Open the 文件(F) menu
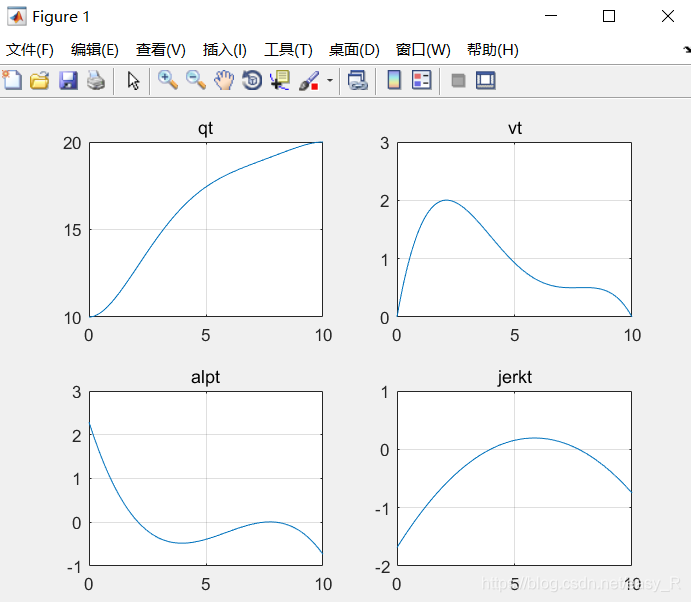The image size is (691, 602). tap(30, 50)
